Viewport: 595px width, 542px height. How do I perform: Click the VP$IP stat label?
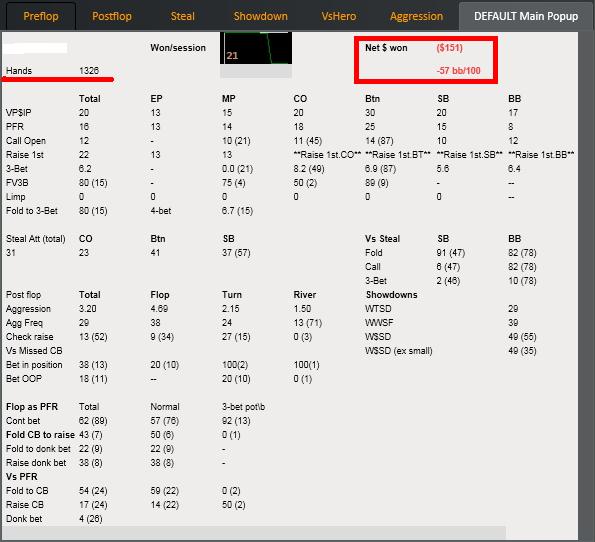click(19, 113)
